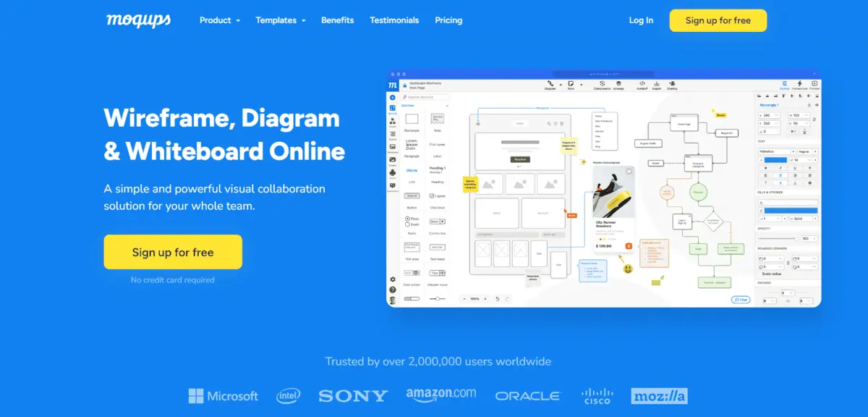Image resolution: width=868 pixels, height=417 pixels.
Task: Click the Export toolbar icon
Action: 657,85
